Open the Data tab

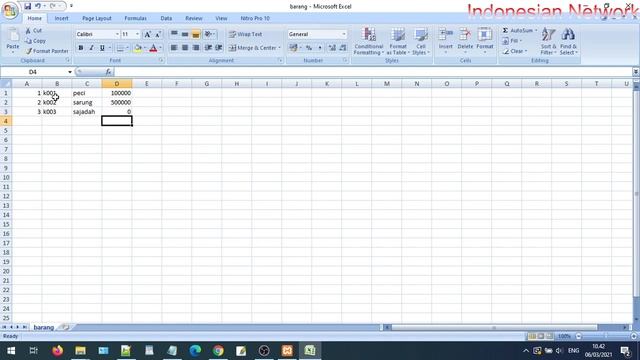pyautogui.click(x=166, y=18)
